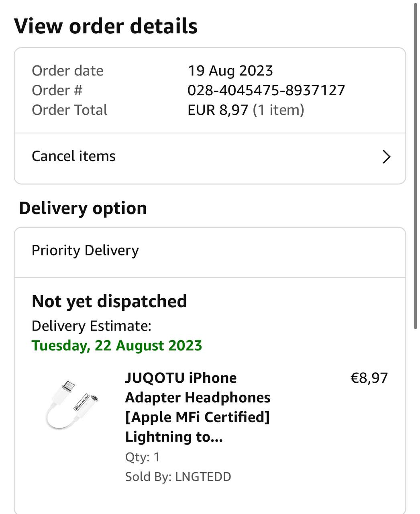Image resolution: width=420 pixels, height=514 pixels.
Task: Expand Cancel items with the chevron arrow
Action: tap(386, 157)
